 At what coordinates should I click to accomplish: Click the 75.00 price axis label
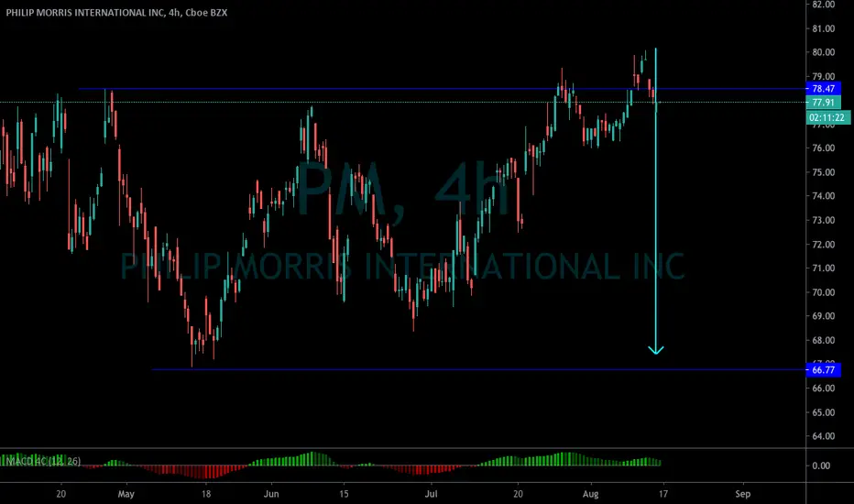(823, 172)
